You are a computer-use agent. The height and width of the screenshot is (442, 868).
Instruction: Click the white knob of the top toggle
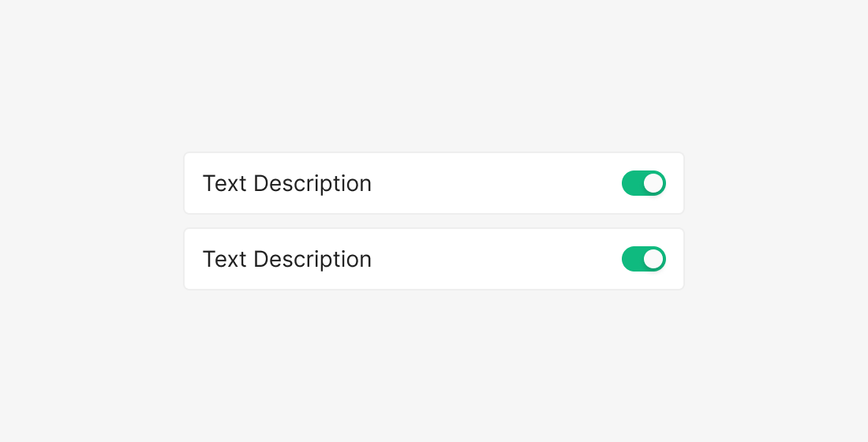653,183
